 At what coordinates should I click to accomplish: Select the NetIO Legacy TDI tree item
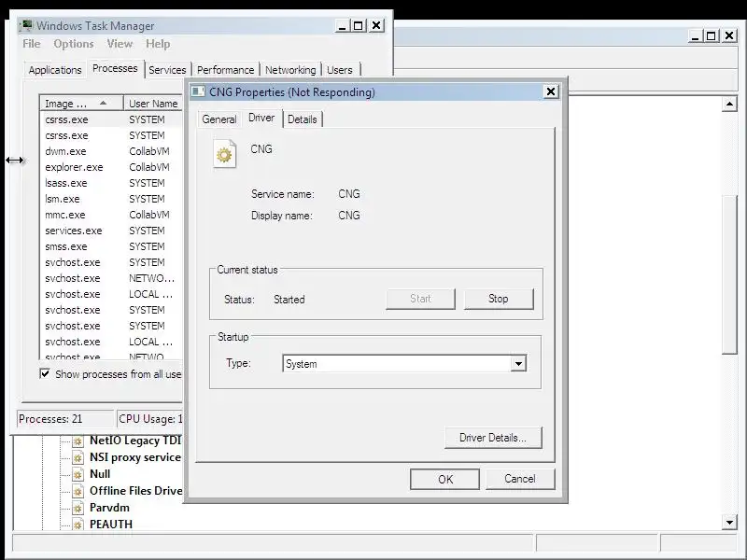pyautogui.click(x=135, y=441)
